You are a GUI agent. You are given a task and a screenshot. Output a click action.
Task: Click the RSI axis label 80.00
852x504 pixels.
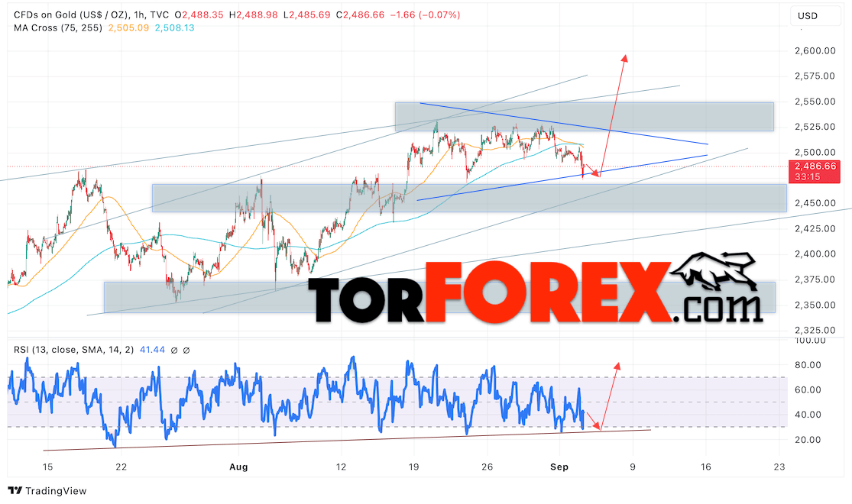(x=808, y=365)
